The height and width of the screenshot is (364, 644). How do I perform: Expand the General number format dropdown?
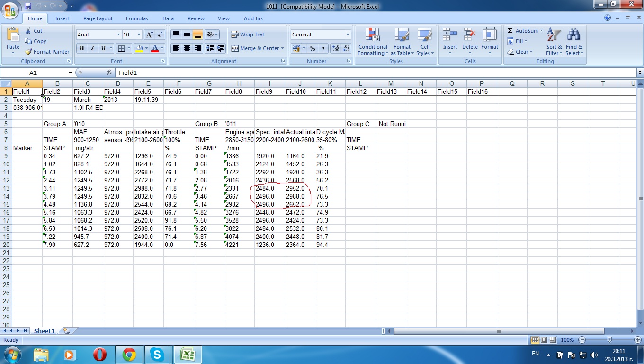(x=348, y=35)
